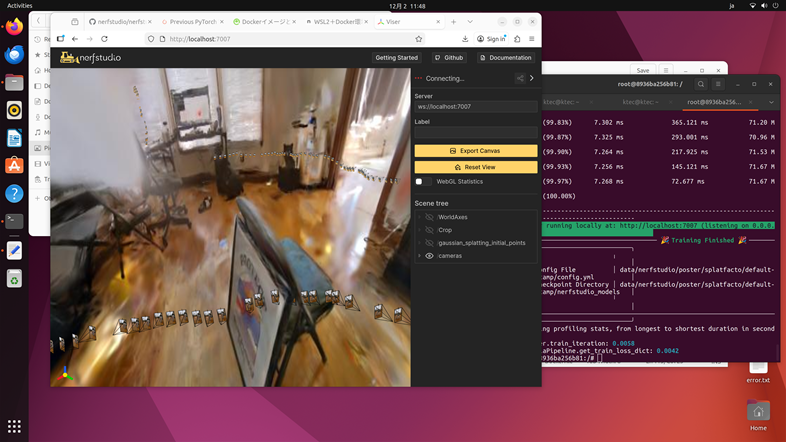Launch Thunderbird from the dock
The width and height of the screenshot is (786, 442).
point(14,54)
